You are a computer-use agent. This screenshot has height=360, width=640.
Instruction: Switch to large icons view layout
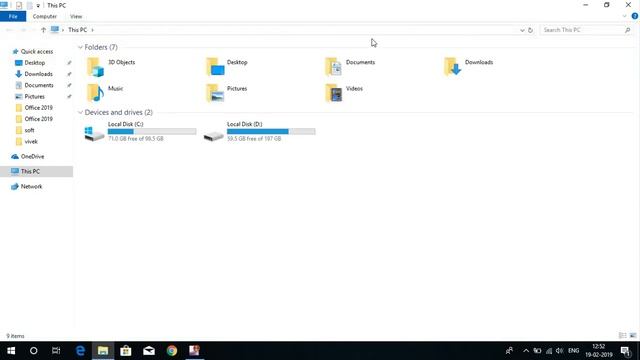[633, 336]
